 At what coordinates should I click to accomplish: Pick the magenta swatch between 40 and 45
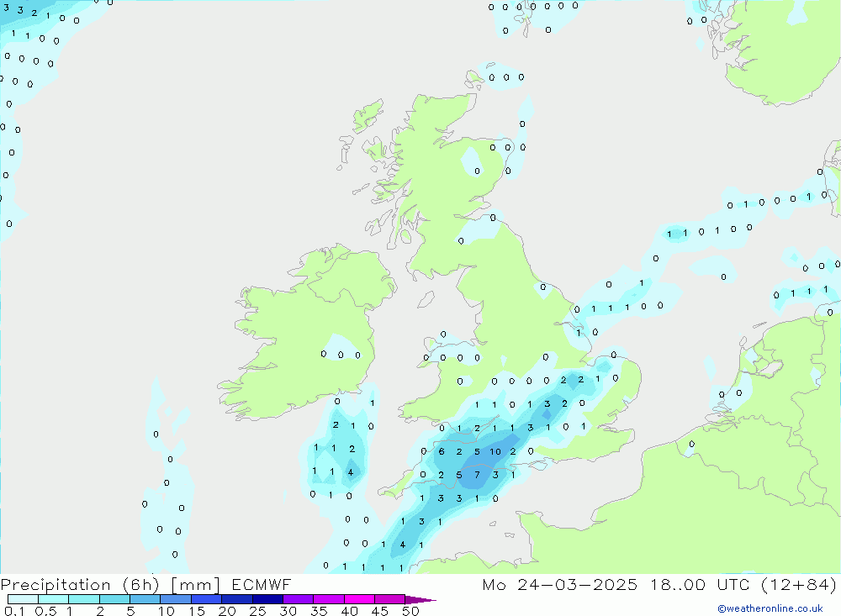pos(359,599)
